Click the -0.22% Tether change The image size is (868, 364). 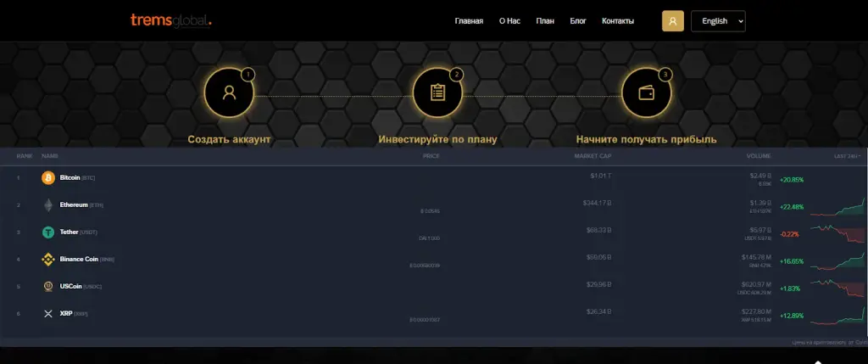789,234
